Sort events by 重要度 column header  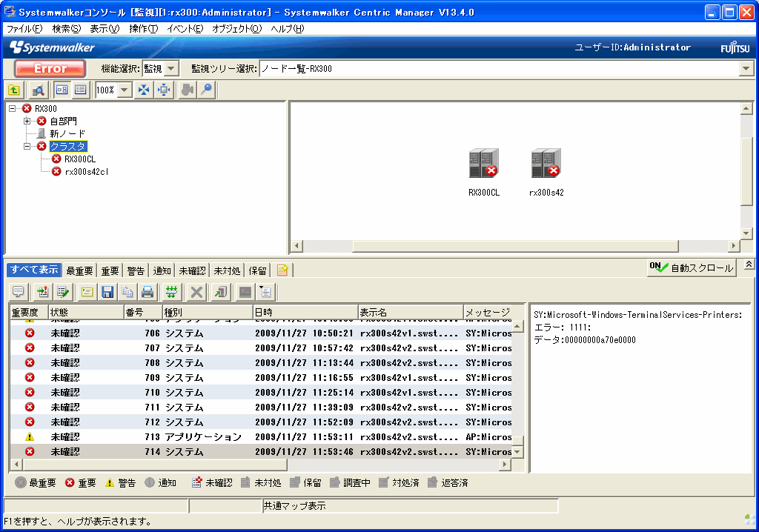29,312
